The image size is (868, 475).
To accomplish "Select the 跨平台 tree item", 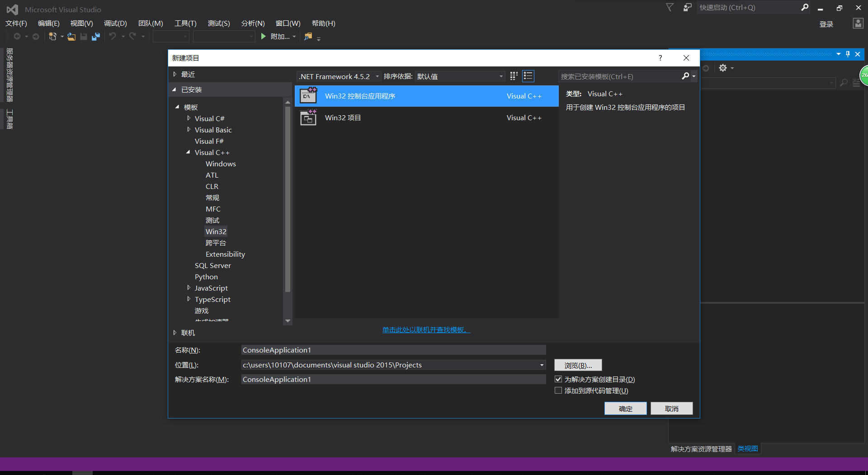I will coord(216,243).
